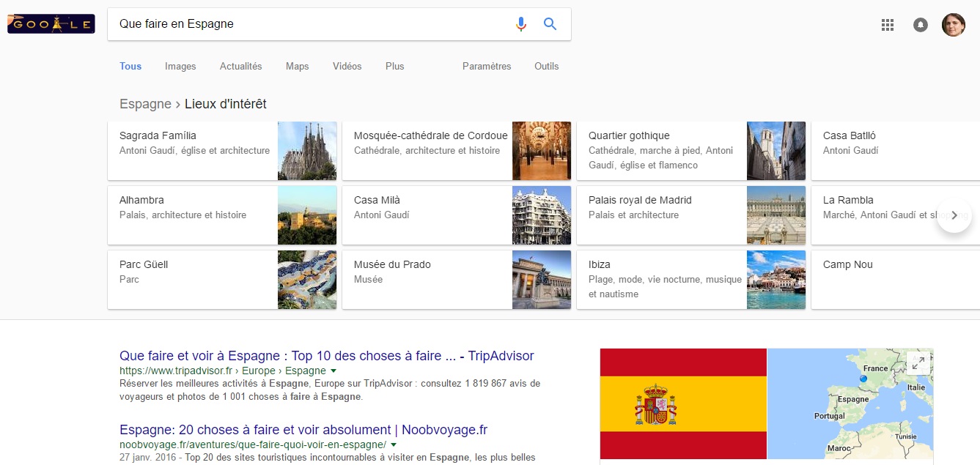Image resolution: width=980 pixels, height=465 pixels.
Task: Show next places with carousel arrow
Action: tap(954, 215)
